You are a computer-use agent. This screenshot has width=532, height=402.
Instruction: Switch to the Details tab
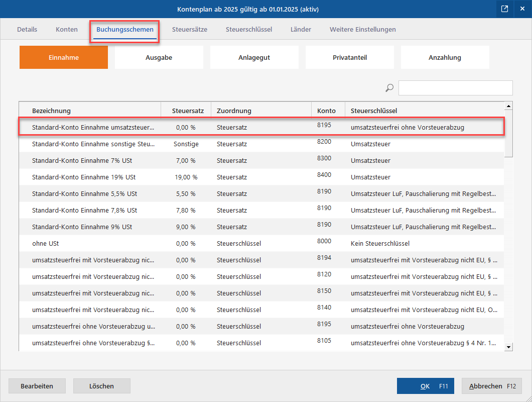27,29
